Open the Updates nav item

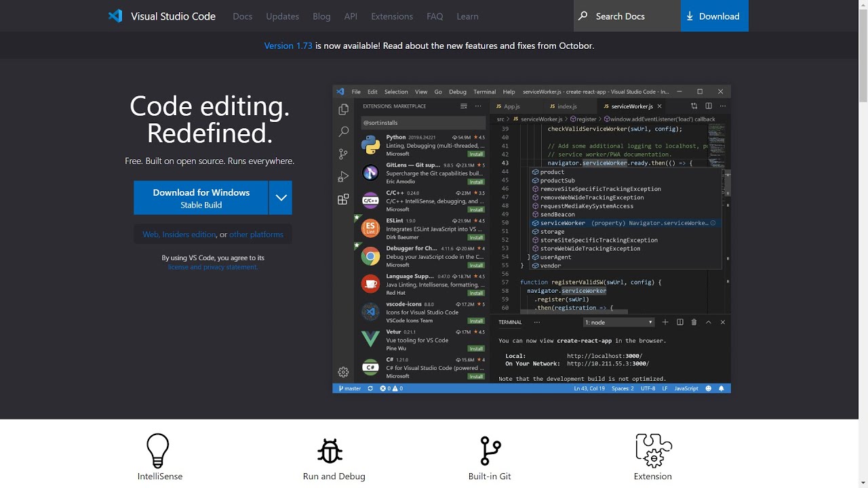coord(282,16)
